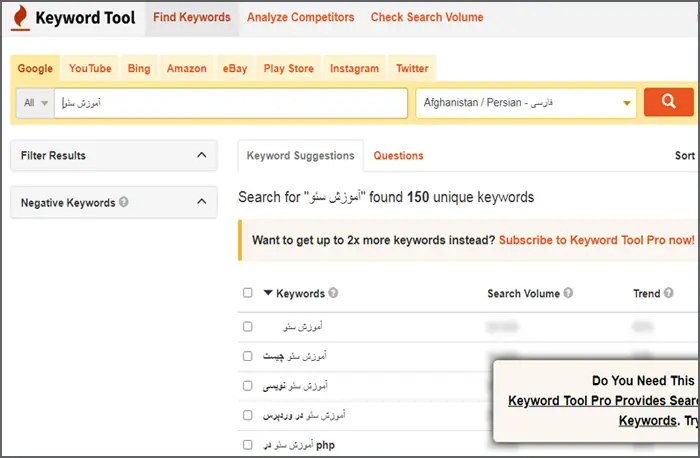Switch to the YouTube tab

pyautogui.click(x=90, y=68)
